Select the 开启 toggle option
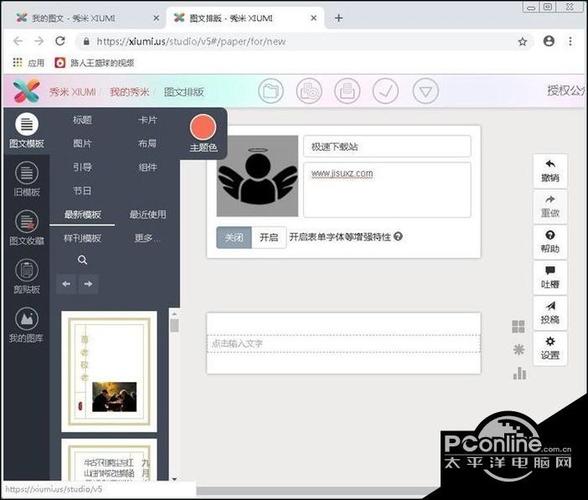 [x=269, y=237]
